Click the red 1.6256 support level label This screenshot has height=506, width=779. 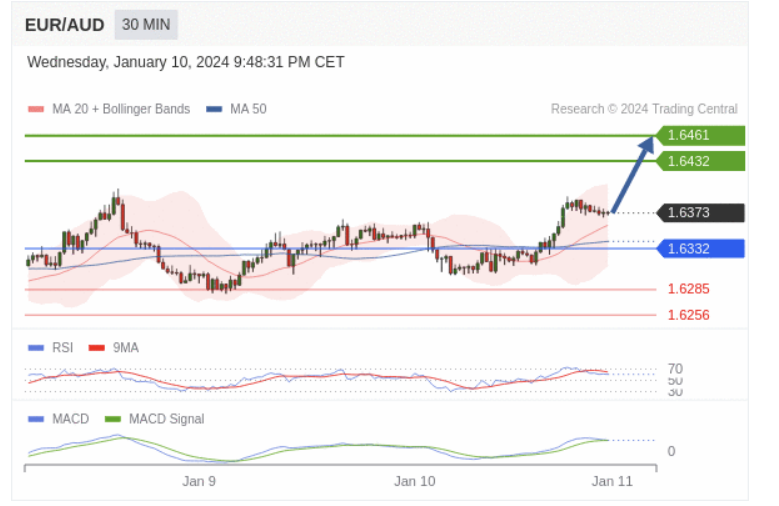[x=689, y=315]
